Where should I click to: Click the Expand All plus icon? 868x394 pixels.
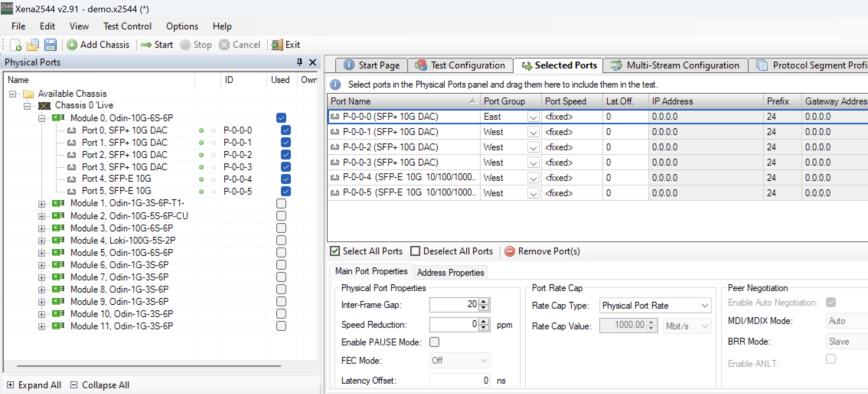click(10, 385)
